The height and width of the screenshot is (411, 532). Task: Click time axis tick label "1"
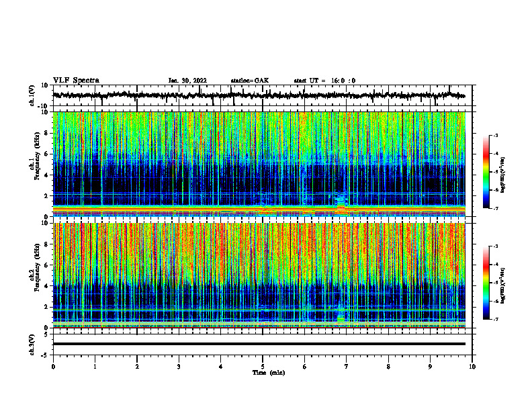(95, 367)
